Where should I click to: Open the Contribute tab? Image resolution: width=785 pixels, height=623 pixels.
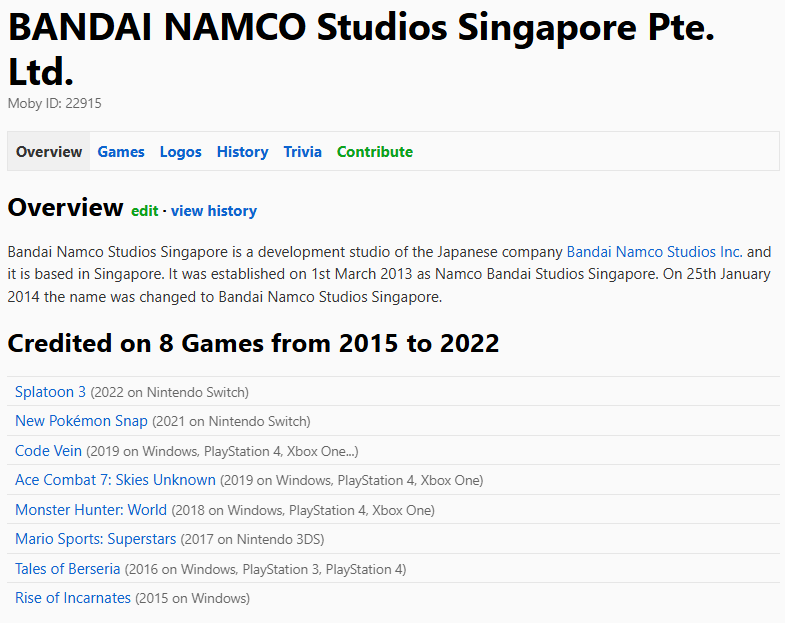click(374, 152)
